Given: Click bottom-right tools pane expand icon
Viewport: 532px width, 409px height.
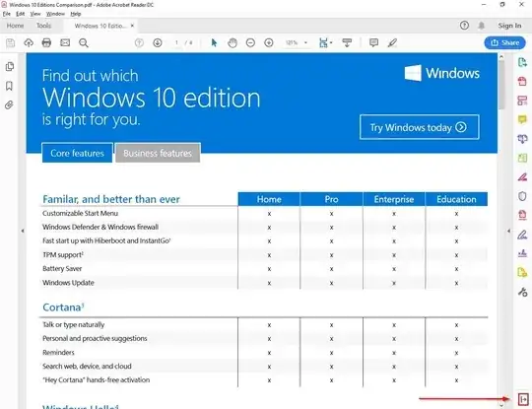Looking at the screenshot, I should click(523, 399).
